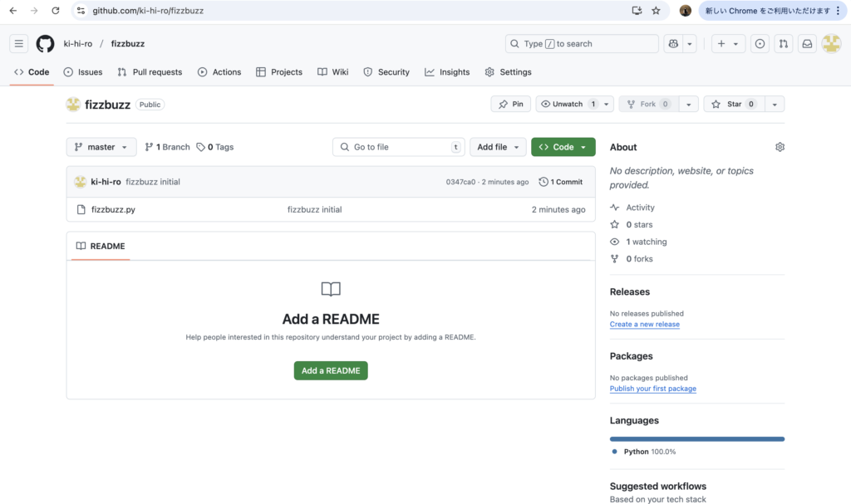Bookmark this page with the star icon
This screenshot has width=851, height=504.
point(656,11)
